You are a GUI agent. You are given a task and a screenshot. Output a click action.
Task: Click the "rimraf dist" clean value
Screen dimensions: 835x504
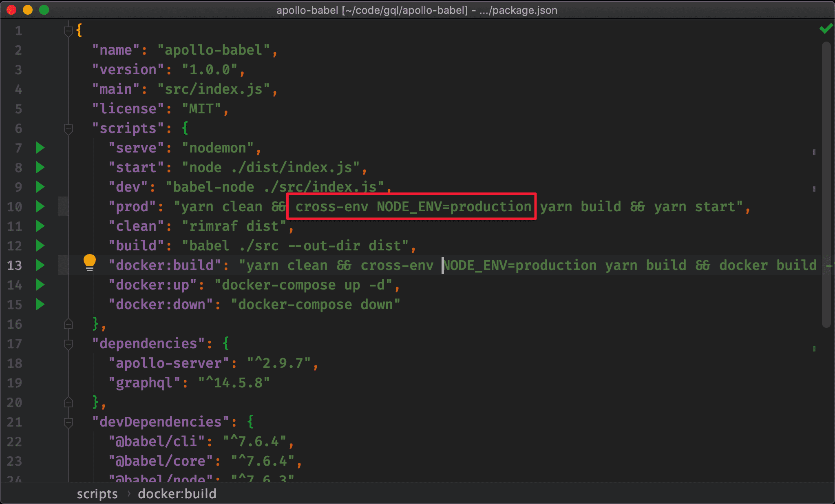(x=234, y=226)
